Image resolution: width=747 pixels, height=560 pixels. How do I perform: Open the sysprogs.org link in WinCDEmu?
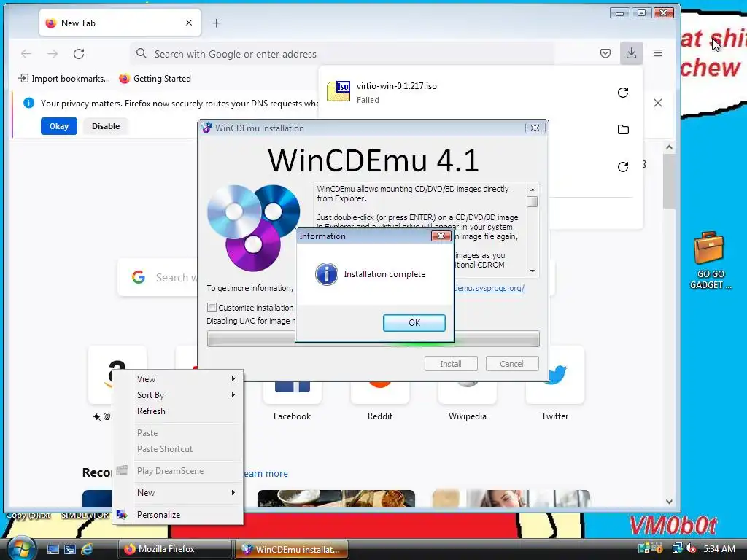489,288
